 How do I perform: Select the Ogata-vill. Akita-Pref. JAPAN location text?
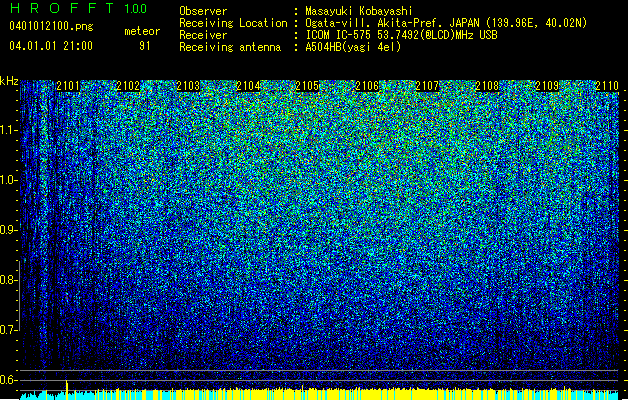coord(446,23)
